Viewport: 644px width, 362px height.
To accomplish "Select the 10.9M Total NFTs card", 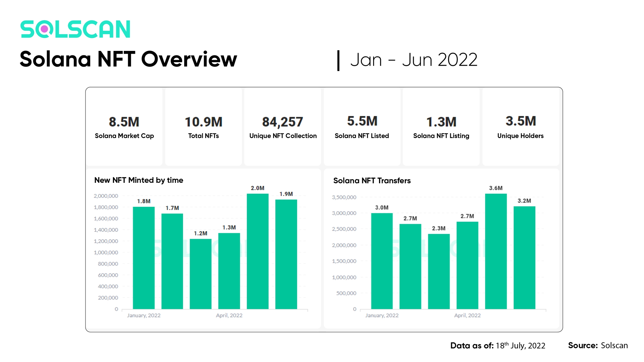I will coord(203,127).
